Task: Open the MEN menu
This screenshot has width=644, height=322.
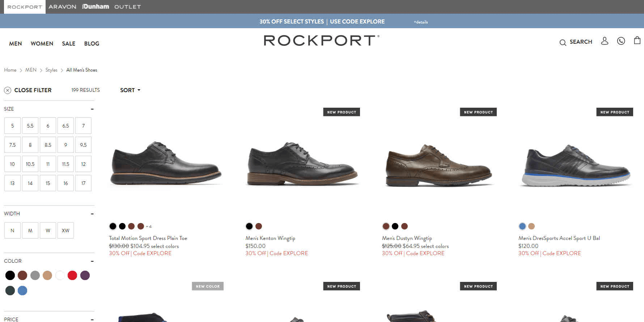Action: [x=16, y=43]
